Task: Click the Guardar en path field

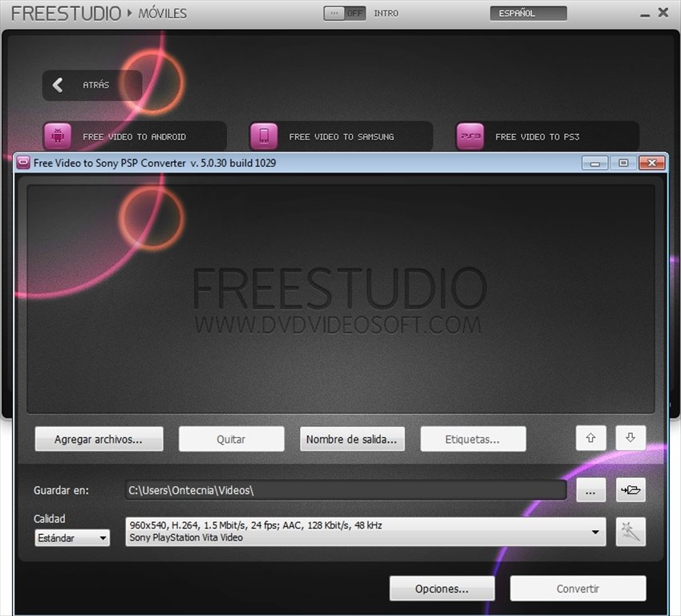Action: point(347,490)
